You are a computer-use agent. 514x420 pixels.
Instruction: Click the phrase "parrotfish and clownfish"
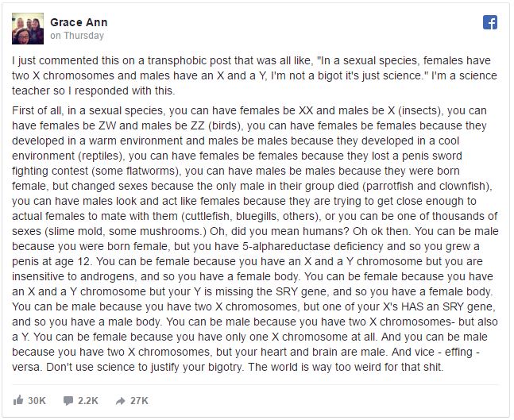(426, 186)
